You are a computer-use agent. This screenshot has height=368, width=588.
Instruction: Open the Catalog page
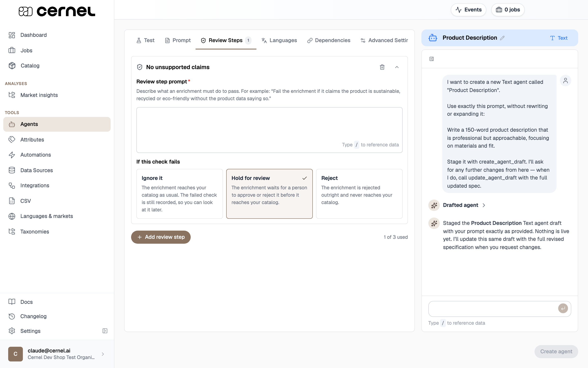(57, 65)
